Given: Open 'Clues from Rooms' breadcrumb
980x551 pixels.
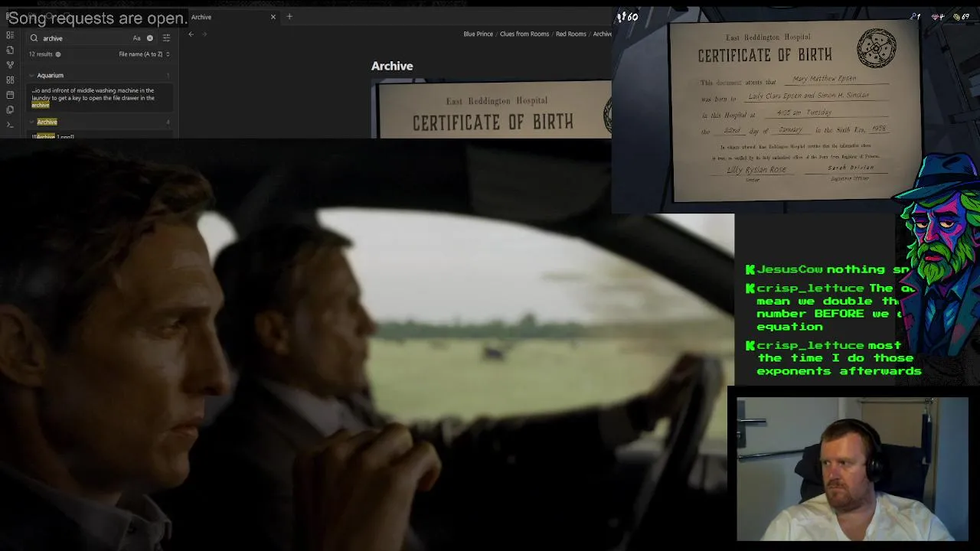Looking at the screenshot, I should [x=524, y=34].
